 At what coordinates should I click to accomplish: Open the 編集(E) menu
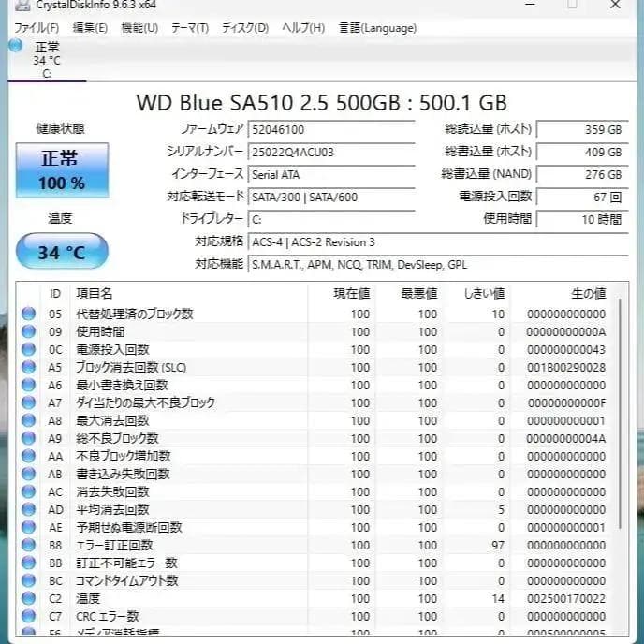coord(90,28)
